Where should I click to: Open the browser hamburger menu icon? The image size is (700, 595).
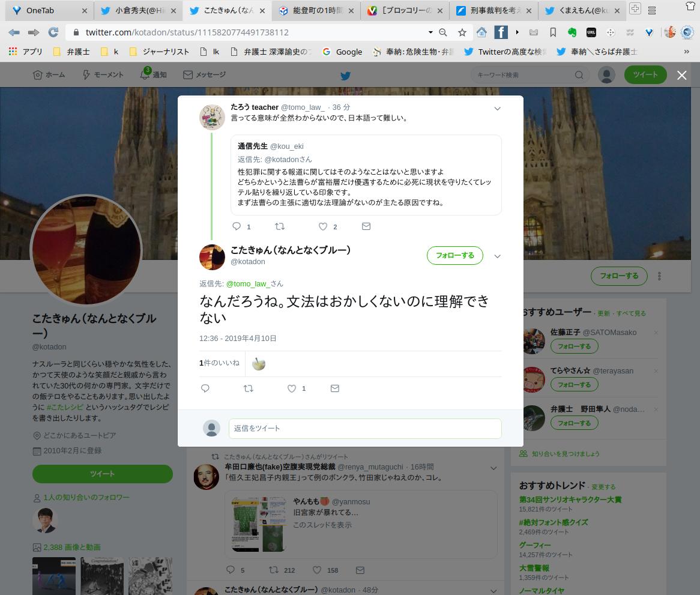click(x=652, y=10)
